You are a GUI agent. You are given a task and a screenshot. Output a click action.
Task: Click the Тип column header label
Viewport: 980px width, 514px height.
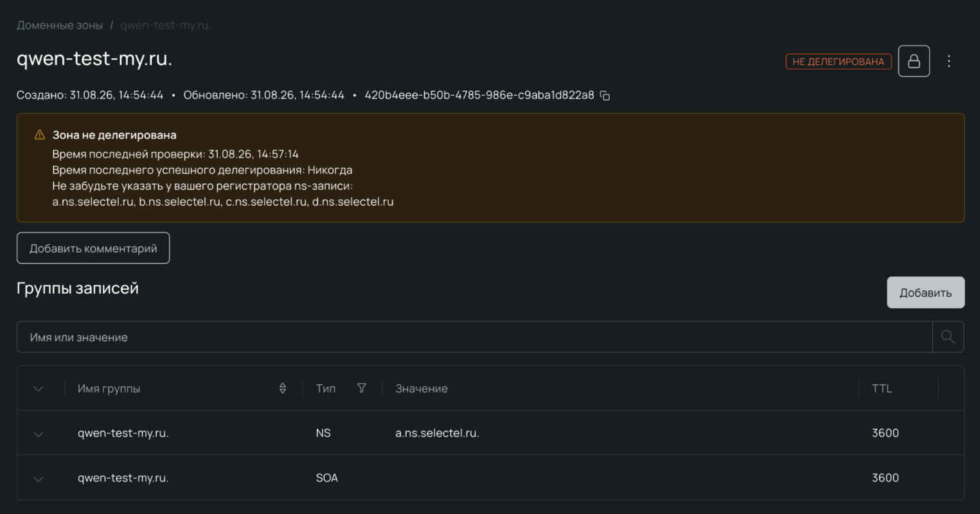tap(326, 388)
